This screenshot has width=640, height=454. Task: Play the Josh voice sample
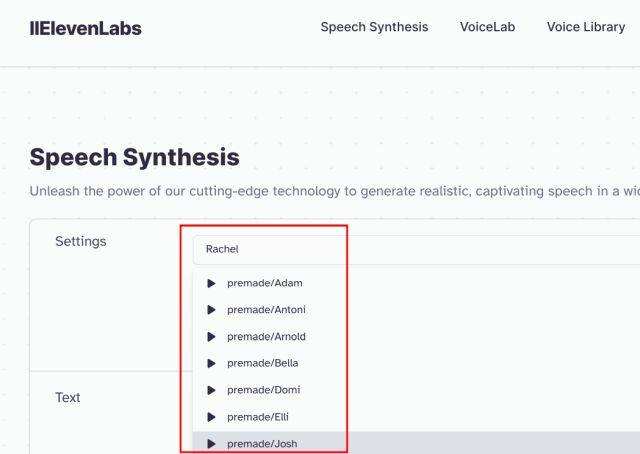[x=211, y=443]
